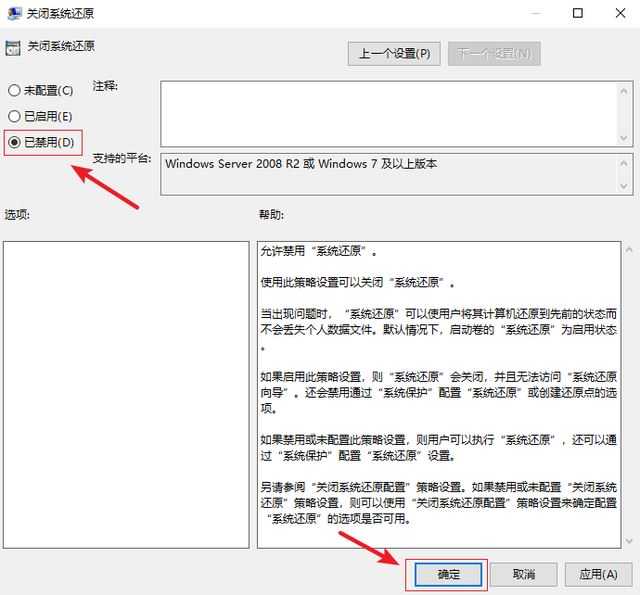This screenshot has width=640, height=595.
Task: Click the 支持的平台: label
Action: click(122, 158)
